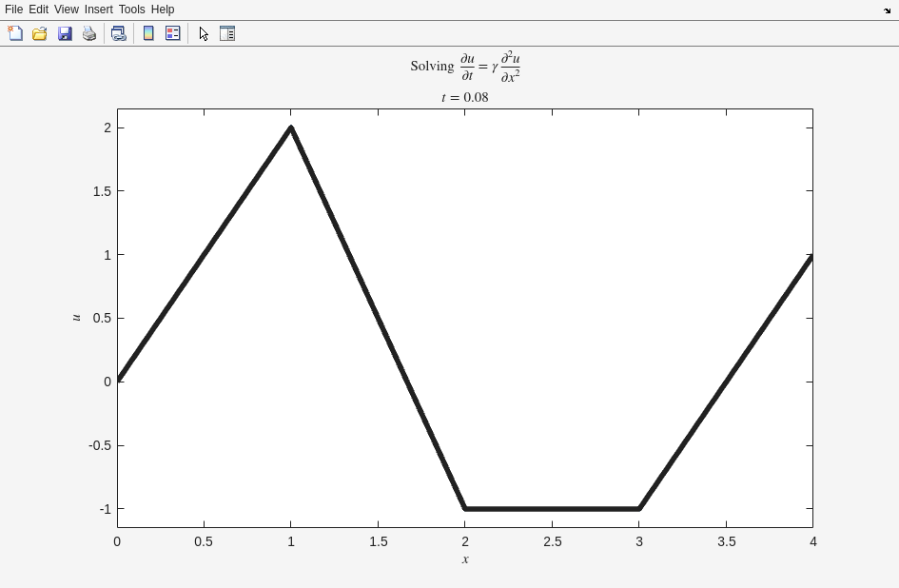899x588 pixels.
Task: Expand the Tools menu
Action: (x=131, y=10)
